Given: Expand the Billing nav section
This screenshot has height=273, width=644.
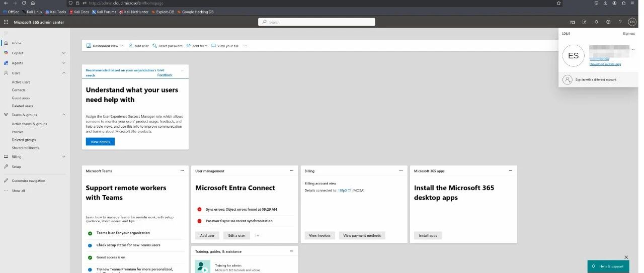Looking at the screenshot, I should click(63, 156).
